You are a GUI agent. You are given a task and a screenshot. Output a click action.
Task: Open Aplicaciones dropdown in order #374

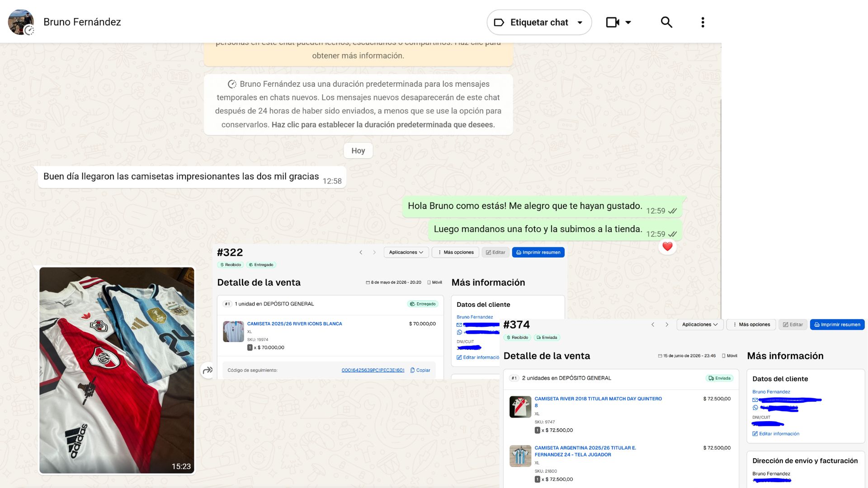click(x=700, y=324)
